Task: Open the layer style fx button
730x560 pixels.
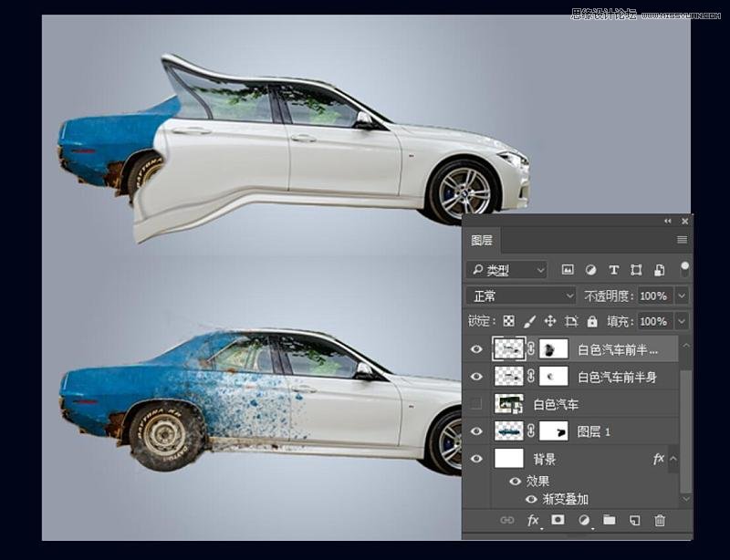Action: click(x=534, y=520)
